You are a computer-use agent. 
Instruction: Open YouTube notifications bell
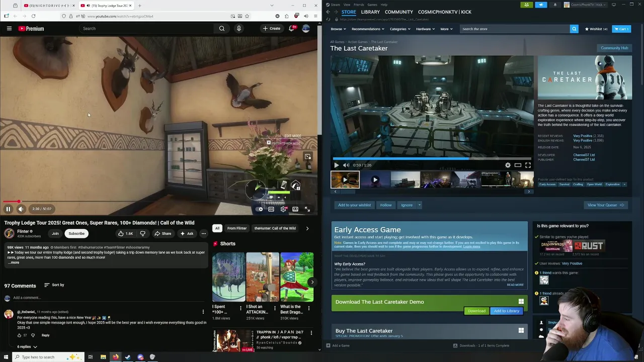[x=291, y=29]
